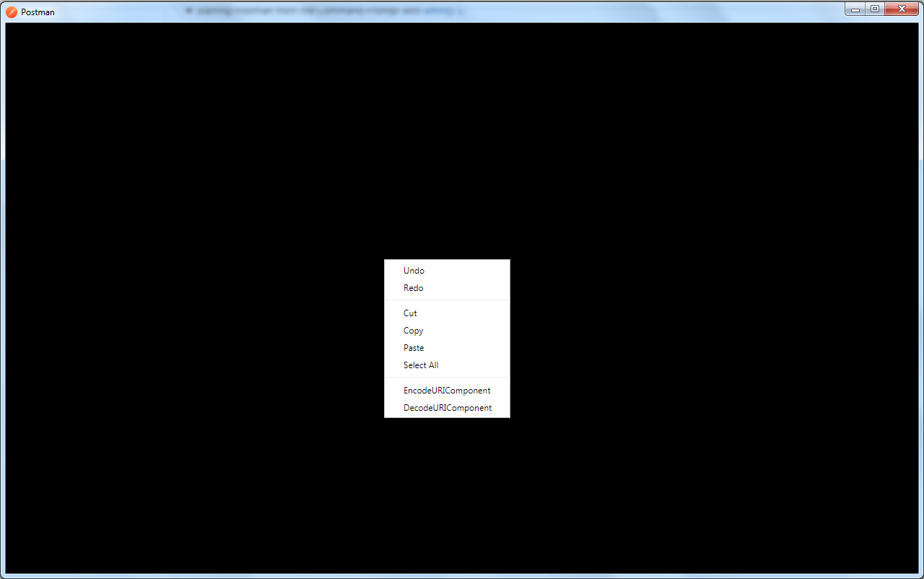Click the status icon before the loading message
Viewport: 924px width, 579px height.
[189, 11]
